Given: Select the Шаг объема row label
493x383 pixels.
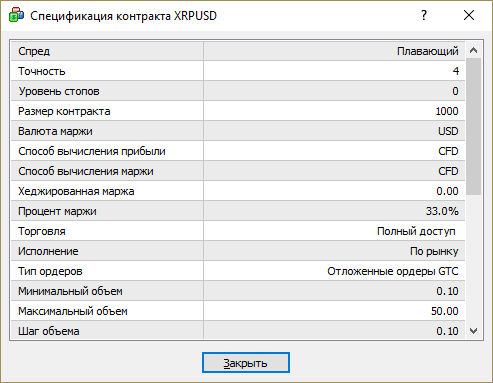Looking at the screenshot, I should [x=49, y=331].
